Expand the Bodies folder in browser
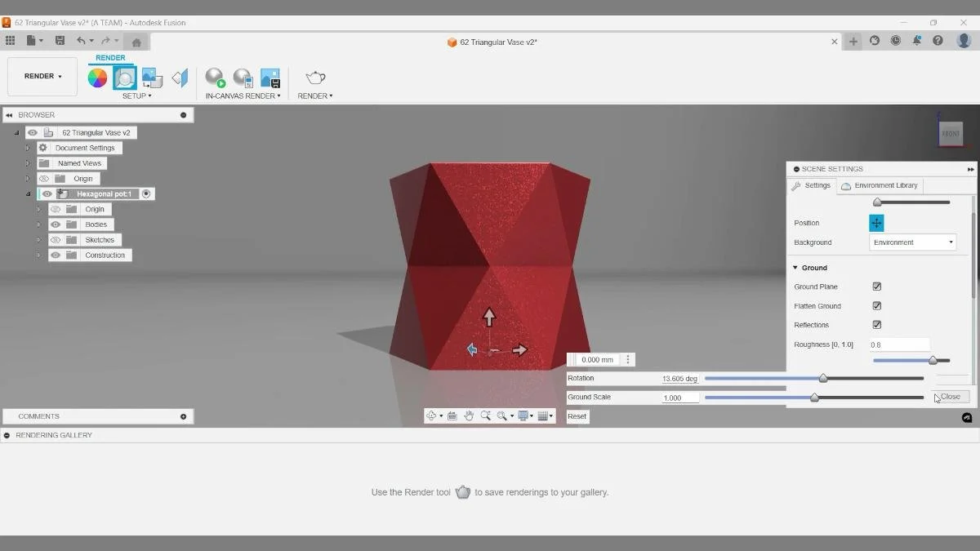This screenshot has height=551, width=980. 38,224
